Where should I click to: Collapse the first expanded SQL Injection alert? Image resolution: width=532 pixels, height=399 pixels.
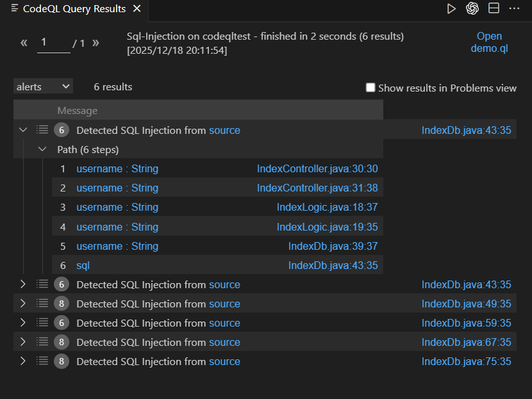24,130
